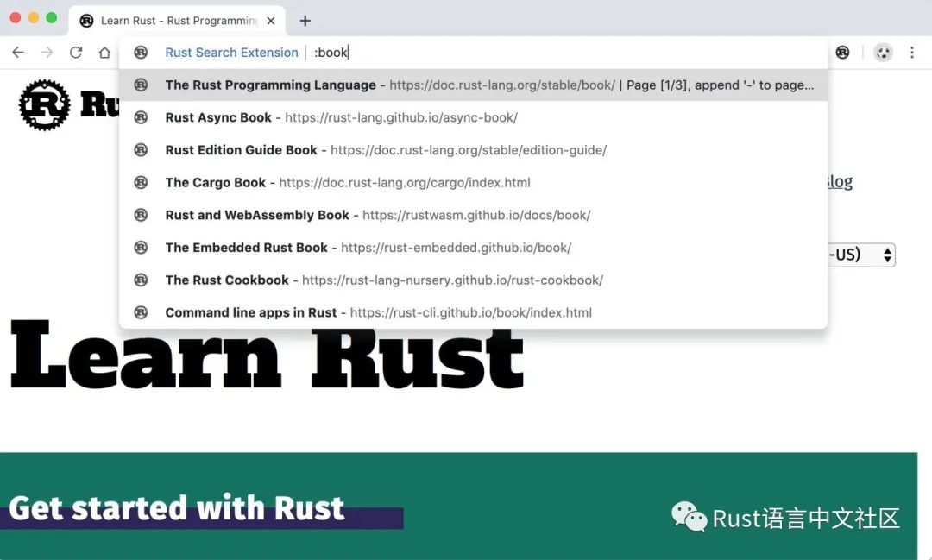Minimize window with yellow button
Image resolution: width=932 pixels, height=560 pixels.
[x=34, y=18]
